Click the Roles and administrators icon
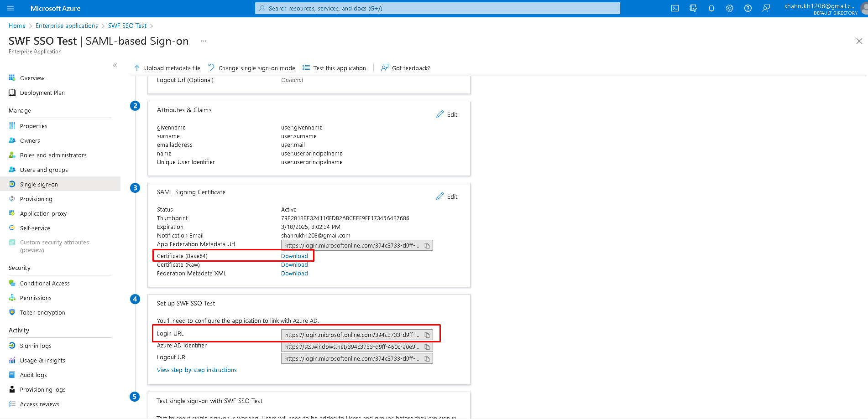868x419 pixels. [x=12, y=155]
